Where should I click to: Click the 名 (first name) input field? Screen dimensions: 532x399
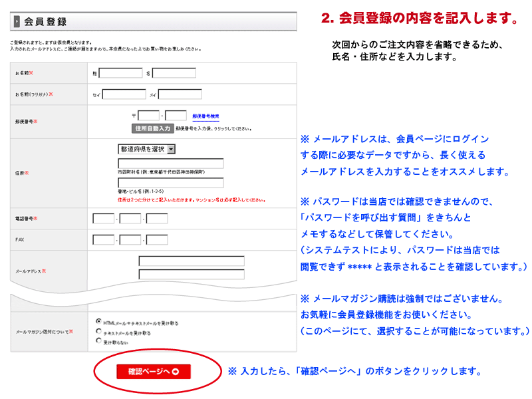(x=174, y=73)
